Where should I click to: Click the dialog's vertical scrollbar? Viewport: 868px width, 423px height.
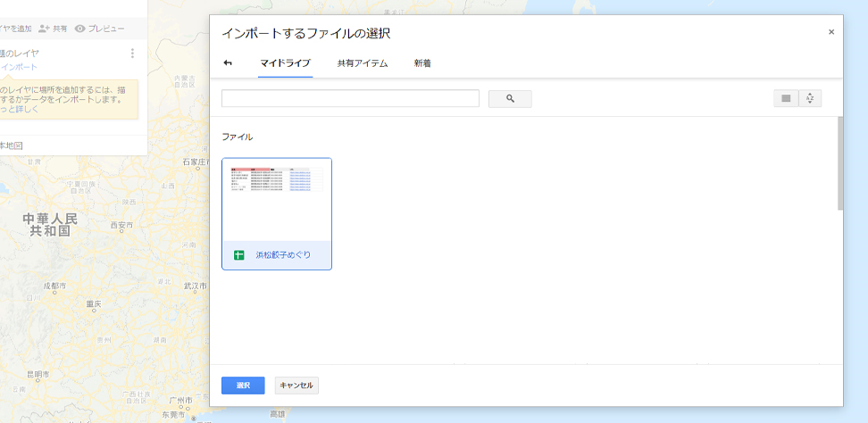(839, 163)
